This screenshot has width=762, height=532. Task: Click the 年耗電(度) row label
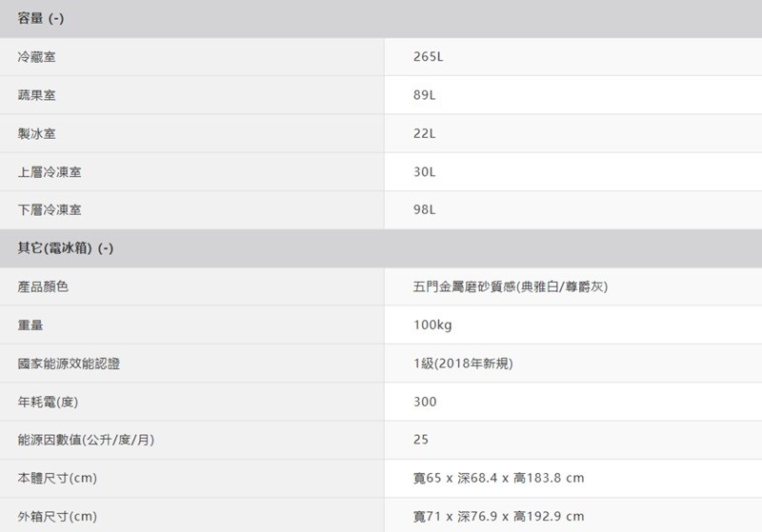pos(47,402)
